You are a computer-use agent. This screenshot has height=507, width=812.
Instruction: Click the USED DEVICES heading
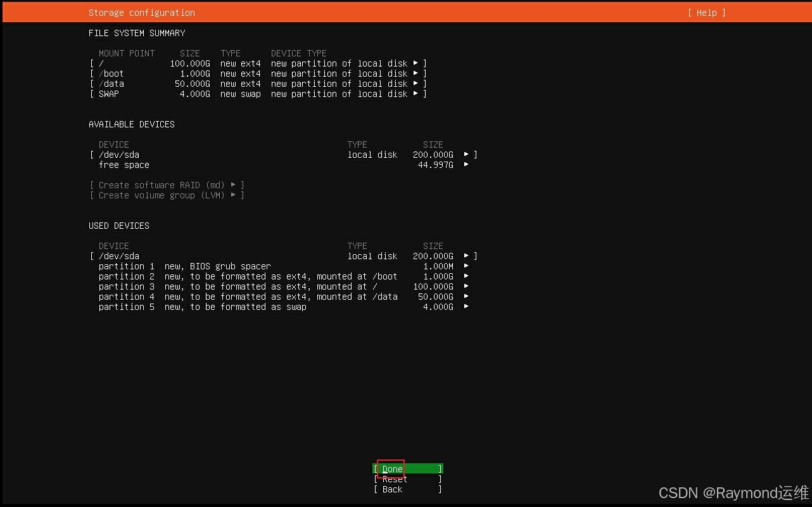pos(119,226)
